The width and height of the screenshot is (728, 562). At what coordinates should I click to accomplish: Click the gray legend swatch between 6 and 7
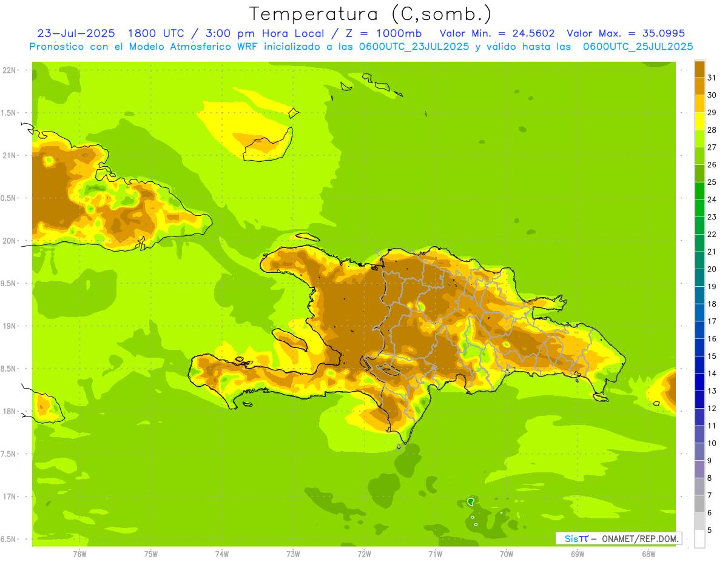click(x=699, y=504)
